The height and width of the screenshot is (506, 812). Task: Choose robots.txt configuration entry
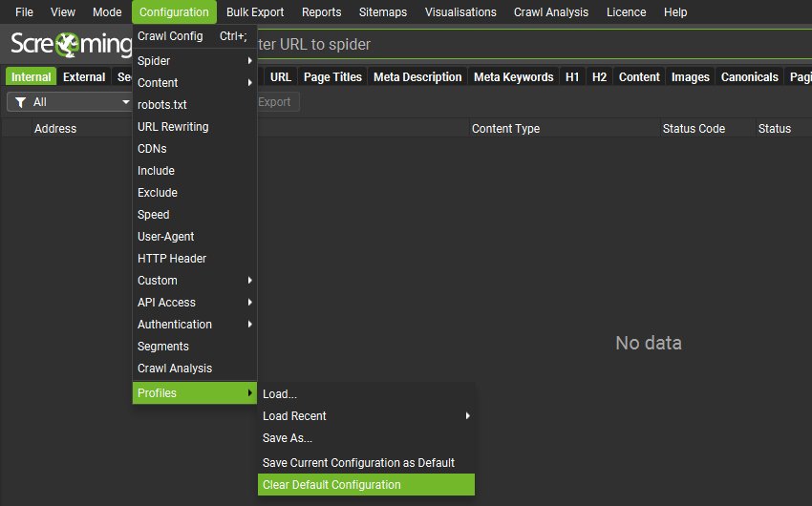point(195,104)
